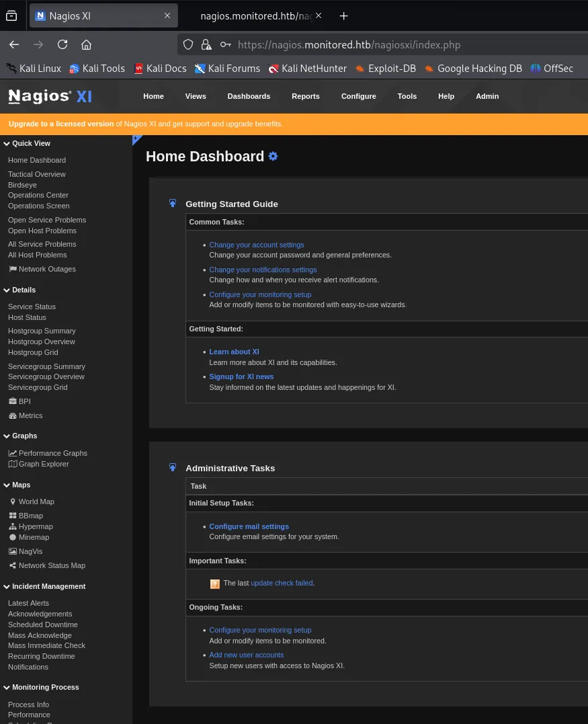Click the Home Dashboard gear settings icon

point(273,156)
